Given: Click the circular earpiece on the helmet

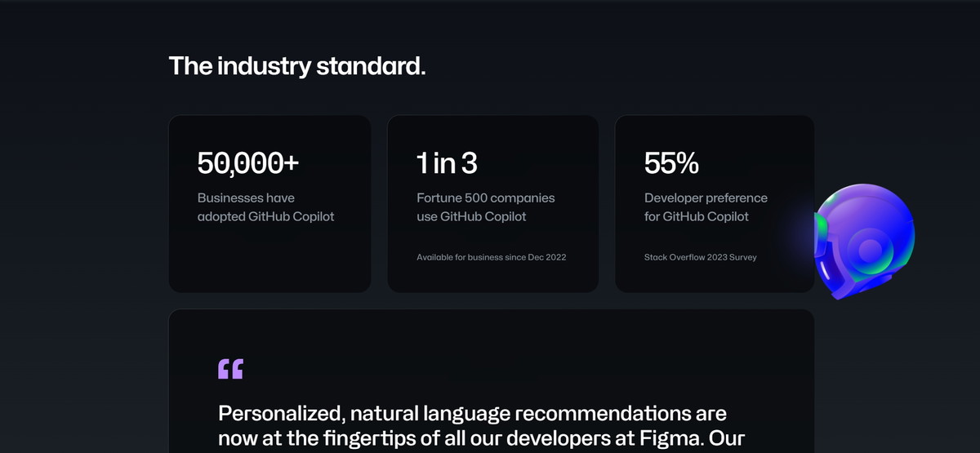Looking at the screenshot, I should 871,248.
